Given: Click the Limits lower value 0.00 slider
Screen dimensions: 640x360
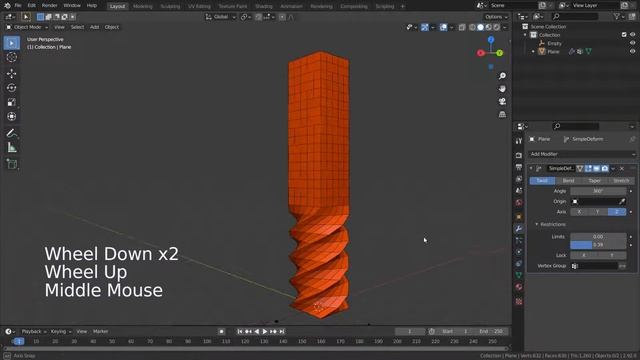Looking at the screenshot, I should point(598,237).
